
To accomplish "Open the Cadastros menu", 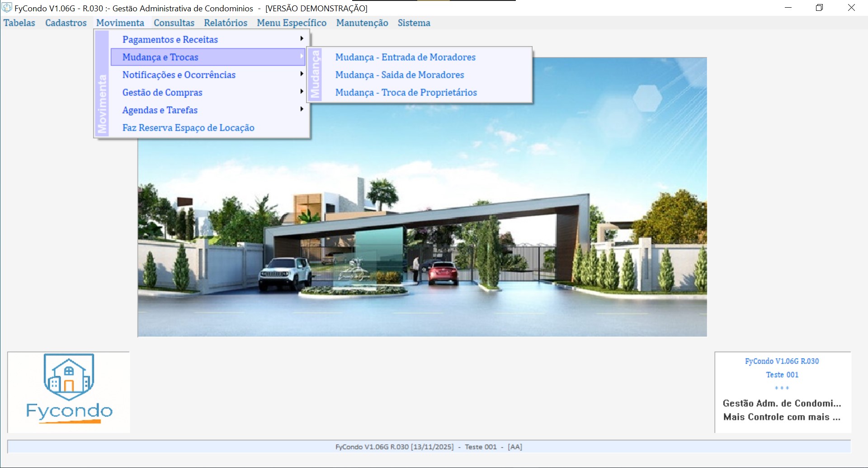I will (66, 23).
